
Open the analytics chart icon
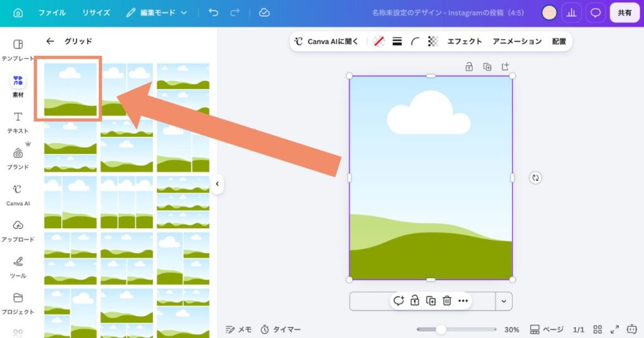point(571,13)
